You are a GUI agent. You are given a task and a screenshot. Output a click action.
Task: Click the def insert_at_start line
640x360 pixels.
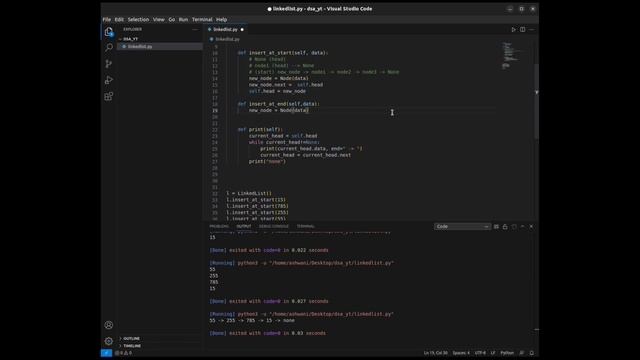[283, 53]
